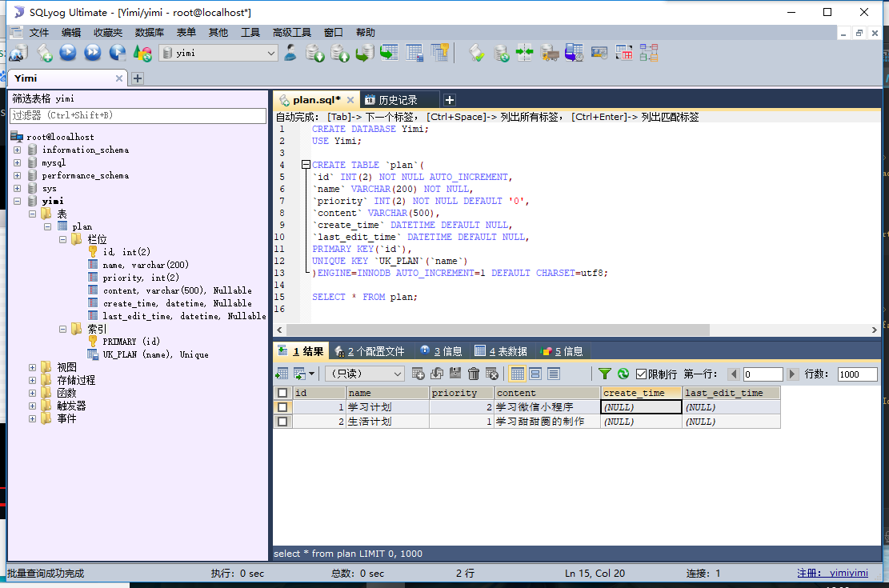The image size is (889, 588).
Task: Go to next page of rows arrow
Action: (793, 374)
